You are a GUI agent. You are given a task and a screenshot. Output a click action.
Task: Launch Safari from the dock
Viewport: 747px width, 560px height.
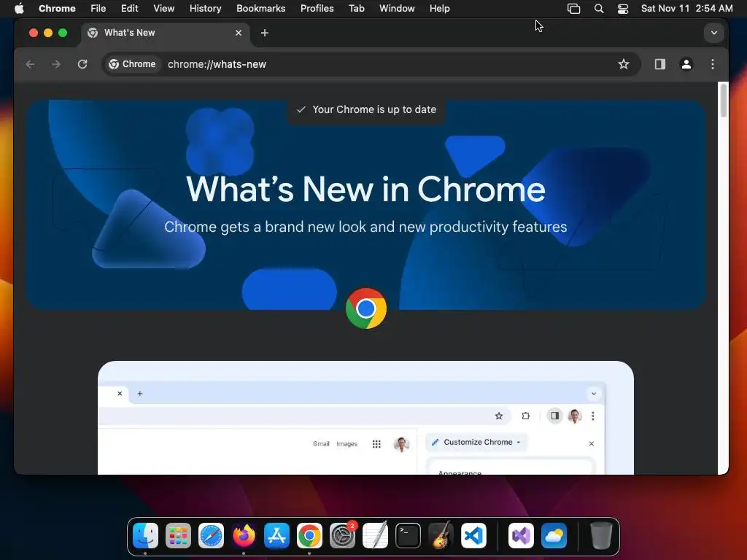pos(211,536)
